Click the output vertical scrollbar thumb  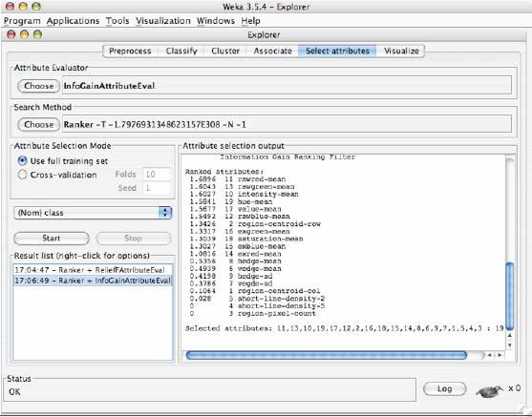(x=509, y=297)
